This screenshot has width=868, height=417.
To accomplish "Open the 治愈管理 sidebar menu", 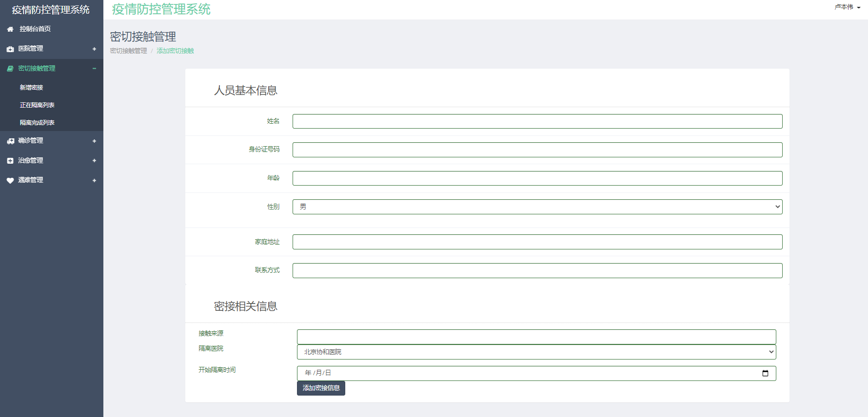I will click(52, 160).
